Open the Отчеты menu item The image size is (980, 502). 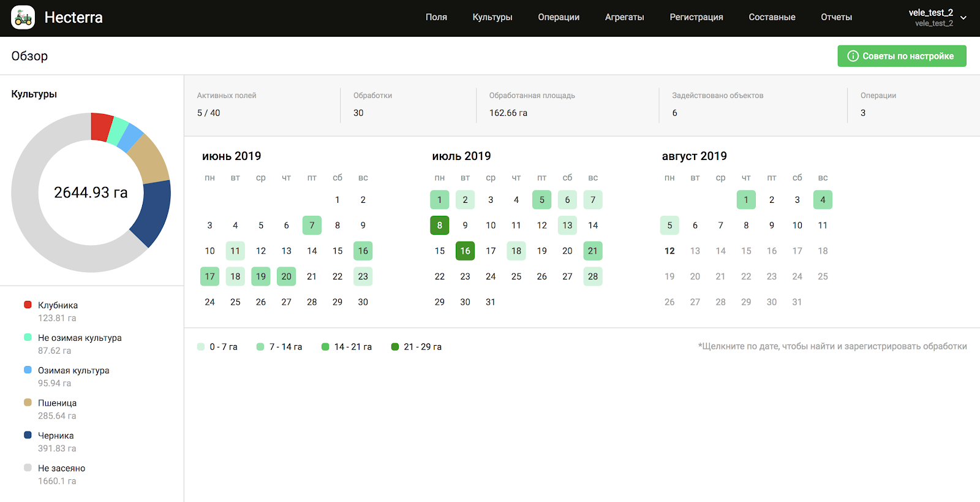point(836,17)
